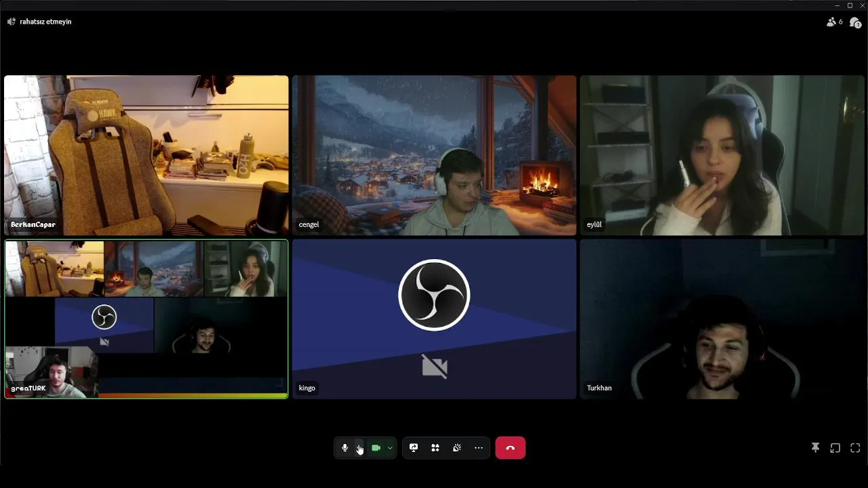868x488 pixels.
Task: Enter full screen mode
Action: pyautogui.click(x=855, y=448)
